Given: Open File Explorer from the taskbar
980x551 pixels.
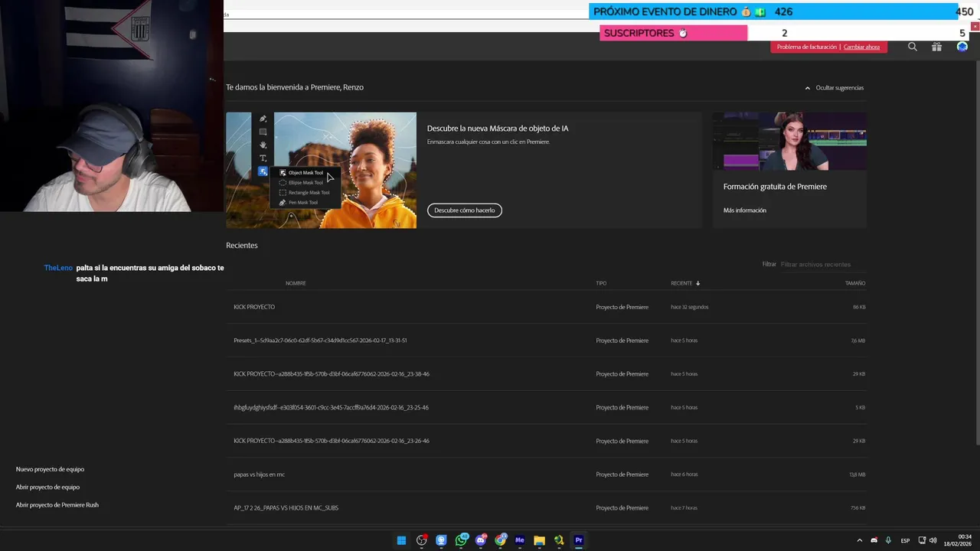Looking at the screenshot, I should point(539,540).
